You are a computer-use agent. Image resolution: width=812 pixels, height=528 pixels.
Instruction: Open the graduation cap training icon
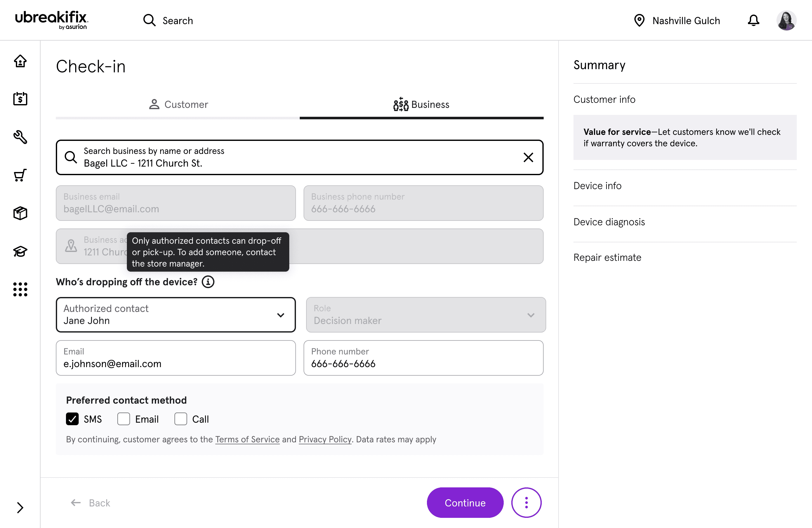pos(20,252)
